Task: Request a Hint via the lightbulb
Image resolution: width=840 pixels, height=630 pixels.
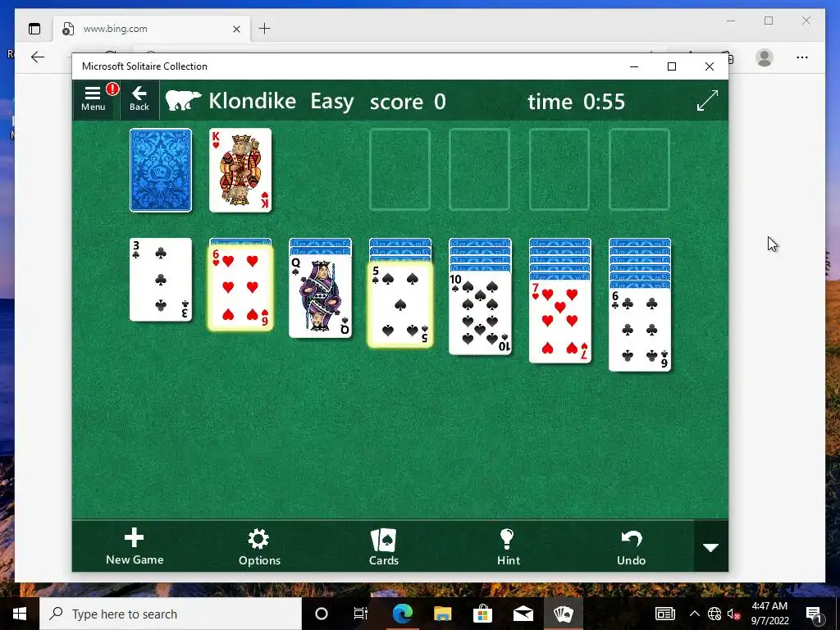Action: 508,547
